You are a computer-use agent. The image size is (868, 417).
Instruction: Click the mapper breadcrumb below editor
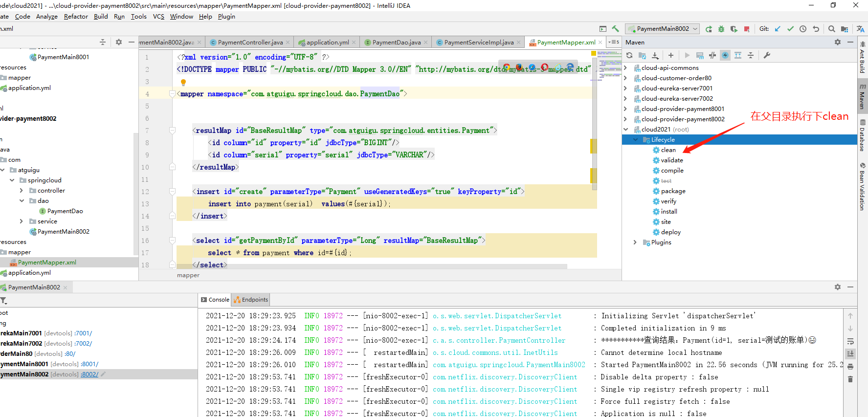188,275
